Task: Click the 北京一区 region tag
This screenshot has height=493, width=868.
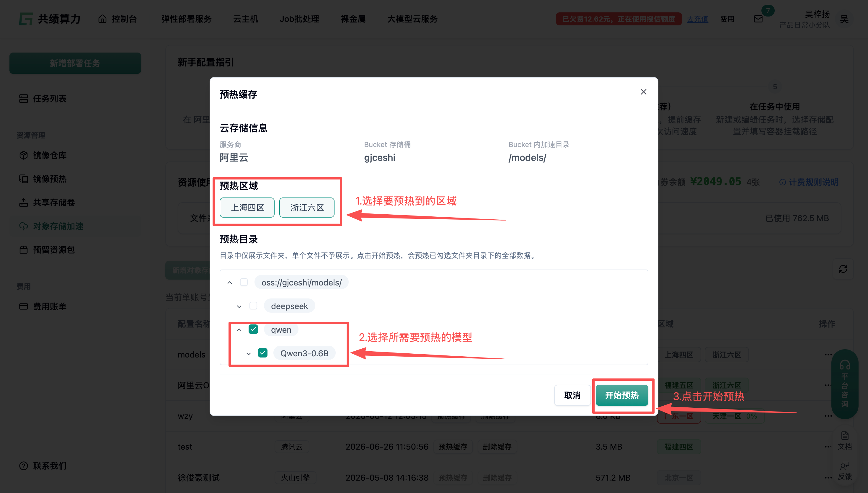Action: pos(679,477)
